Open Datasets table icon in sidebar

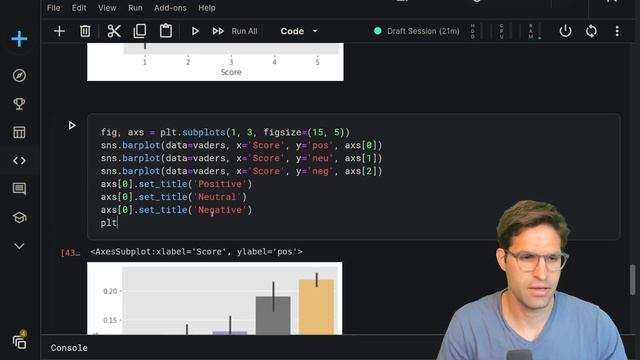coord(19,132)
